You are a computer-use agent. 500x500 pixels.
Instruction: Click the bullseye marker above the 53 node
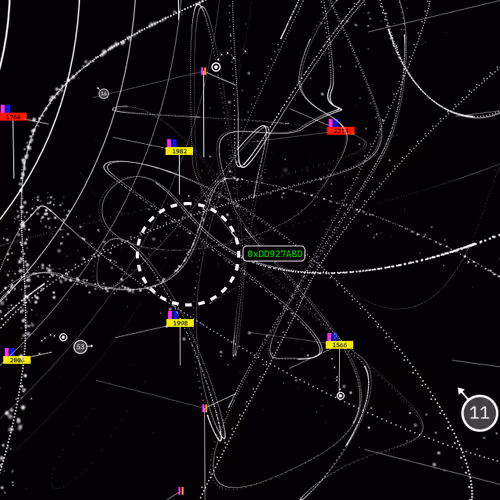[x=63, y=337]
